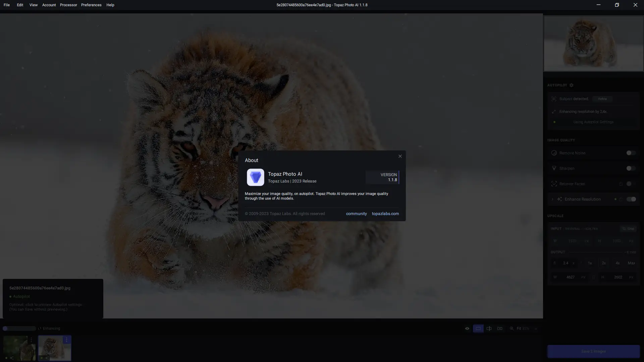The height and width of the screenshot is (362, 644).
Task: Enable the Sharpen toggle
Action: (x=631, y=168)
